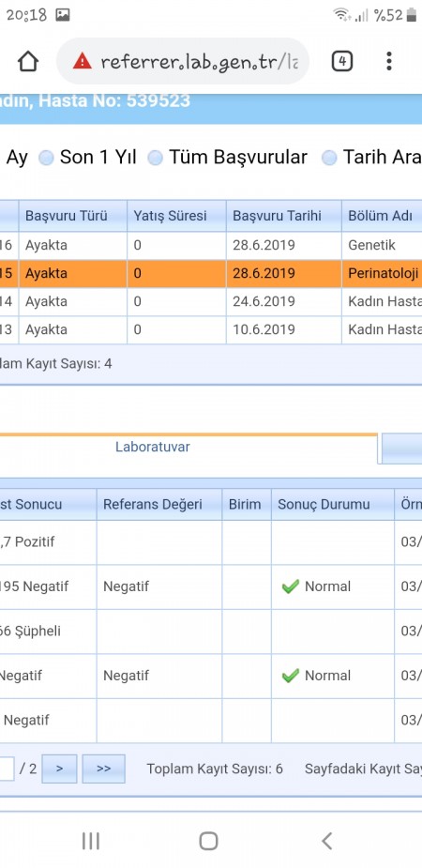The width and height of the screenshot is (422, 868).
Task: Tap the Android recent apps icon
Action: [x=91, y=841]
